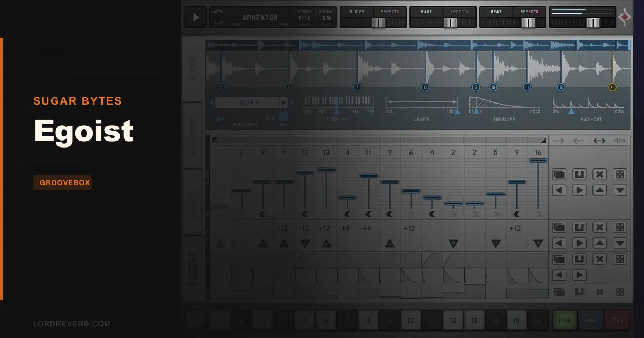Select previous sample arrow left of DRUM 1

coord(212,102)
